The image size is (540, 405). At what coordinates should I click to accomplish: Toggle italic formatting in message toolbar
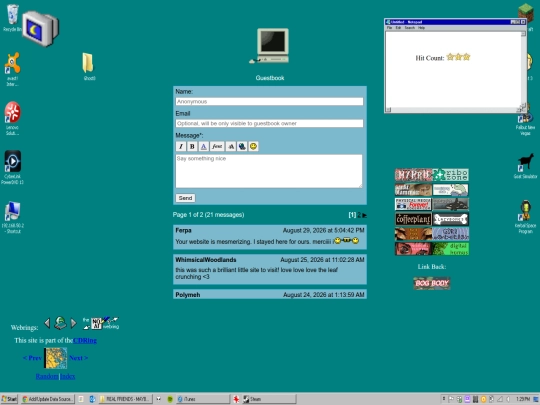[x=181, y=146]
